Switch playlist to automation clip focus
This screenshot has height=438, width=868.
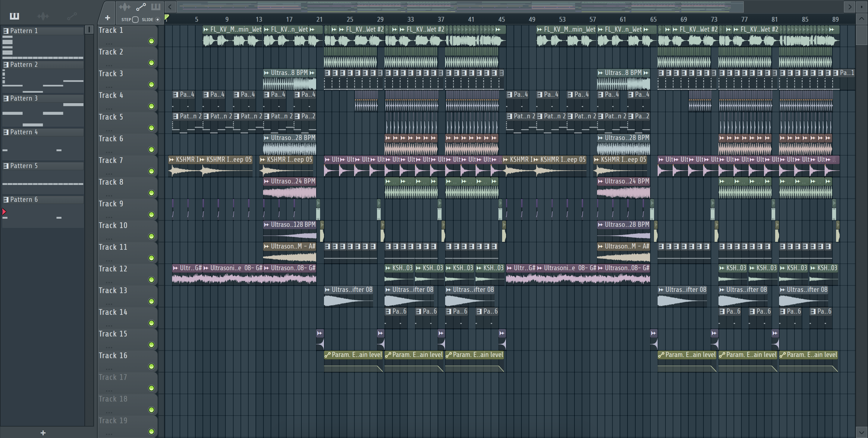click(x=141, y=7)
